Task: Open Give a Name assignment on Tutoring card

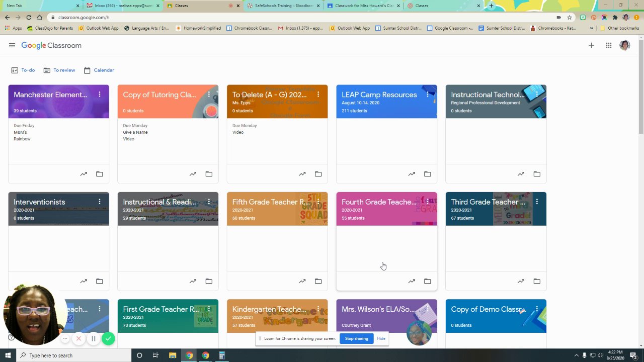Action: click(135, 132)
